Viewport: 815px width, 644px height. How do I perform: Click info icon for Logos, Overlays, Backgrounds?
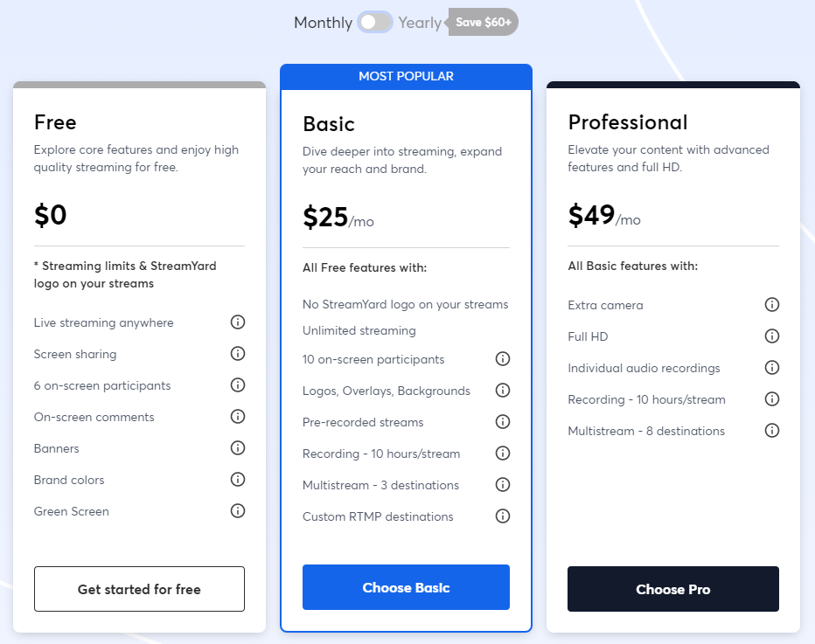tap(503, 390)
